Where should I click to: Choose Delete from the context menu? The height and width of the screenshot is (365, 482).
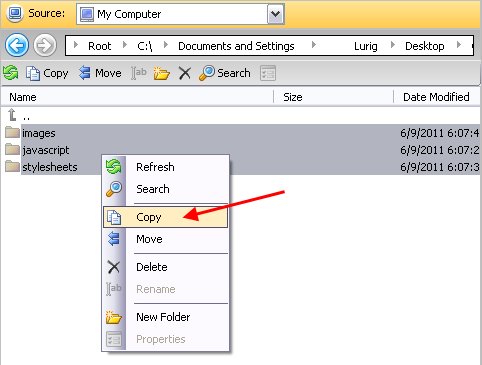point(166,267)
